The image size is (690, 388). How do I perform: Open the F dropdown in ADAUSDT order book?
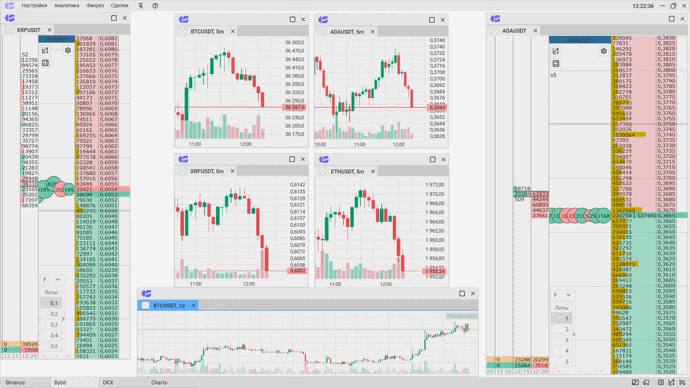tap(562, 295)
